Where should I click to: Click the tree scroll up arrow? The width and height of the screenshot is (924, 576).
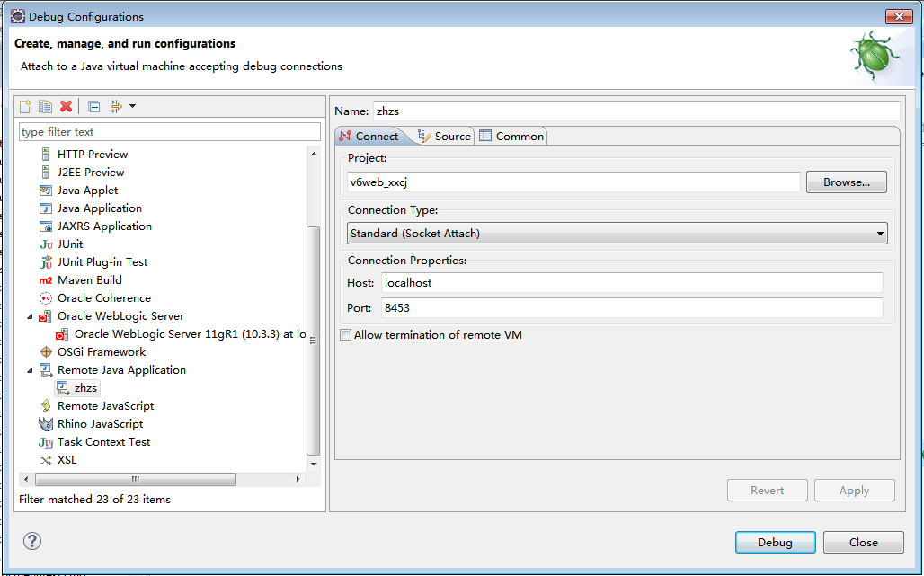click(x=314, y=154)
